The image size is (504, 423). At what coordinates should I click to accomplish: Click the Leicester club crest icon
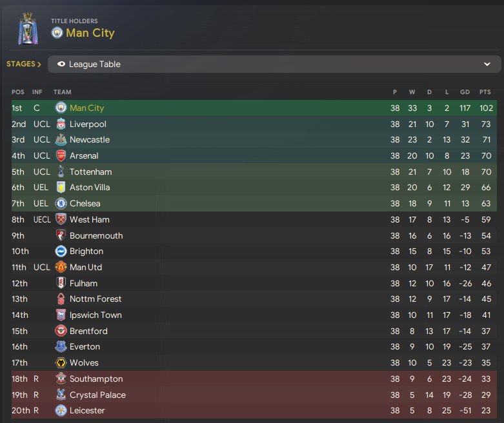61,411
